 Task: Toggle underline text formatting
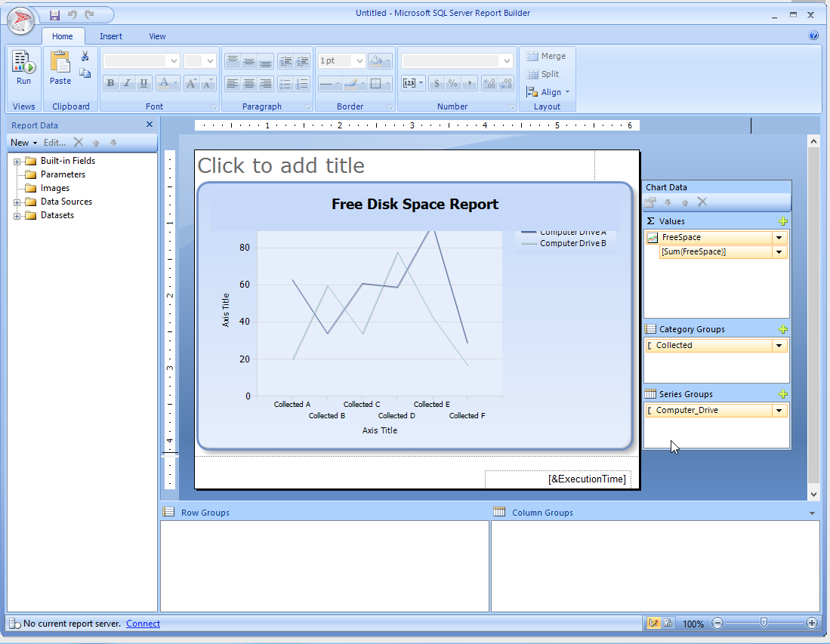click(x=143, y=84)
